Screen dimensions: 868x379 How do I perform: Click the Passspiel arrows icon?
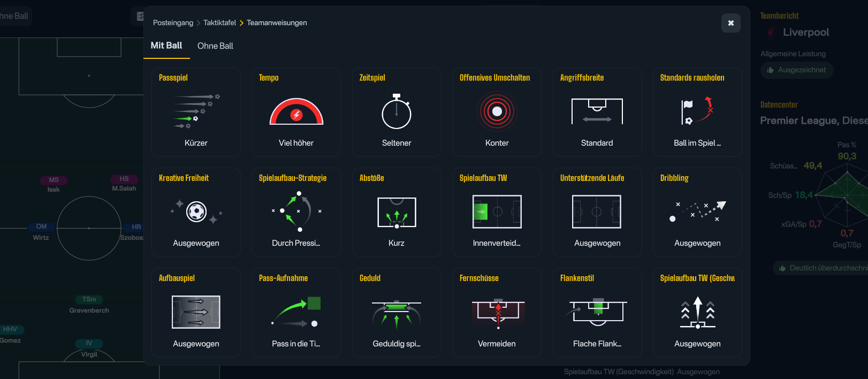coord(196,111)
